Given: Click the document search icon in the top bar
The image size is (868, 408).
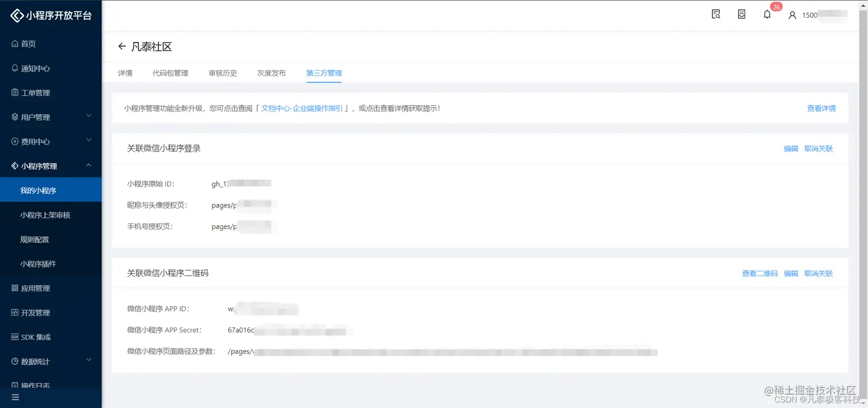Looking at the screenshot, I should (x=716, y=14).
